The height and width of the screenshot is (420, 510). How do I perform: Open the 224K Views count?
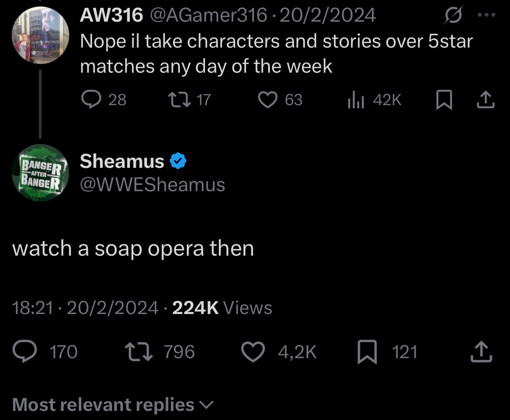click(x=222, y=308)
